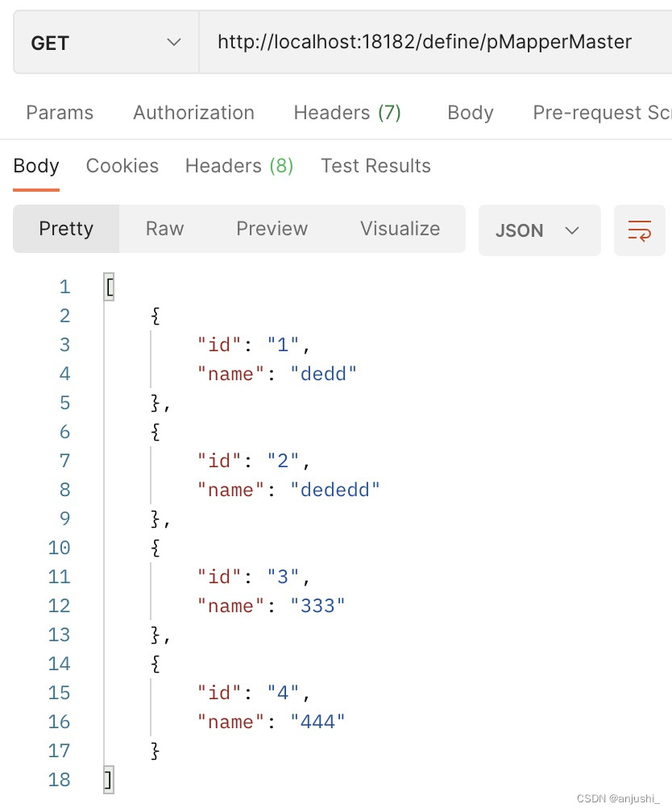
Task: Switch to the Authorization tab
Action: [x=193, y=113]
